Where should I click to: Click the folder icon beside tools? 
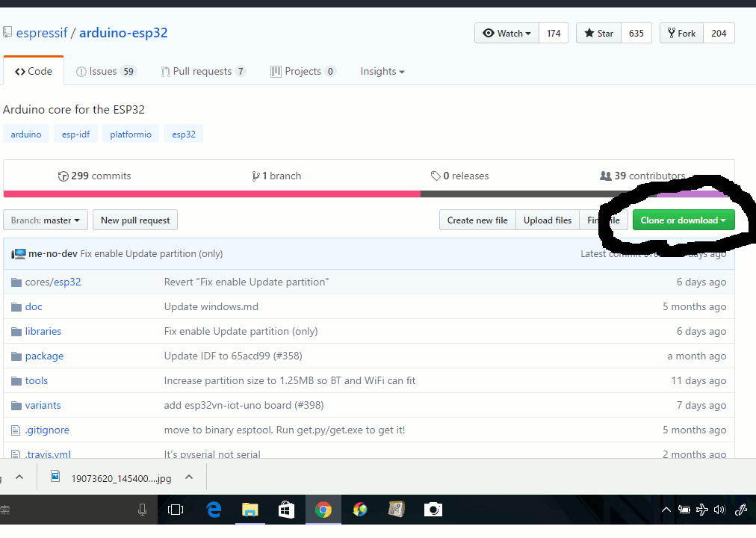pyautogui.click(x=16, y=381)
